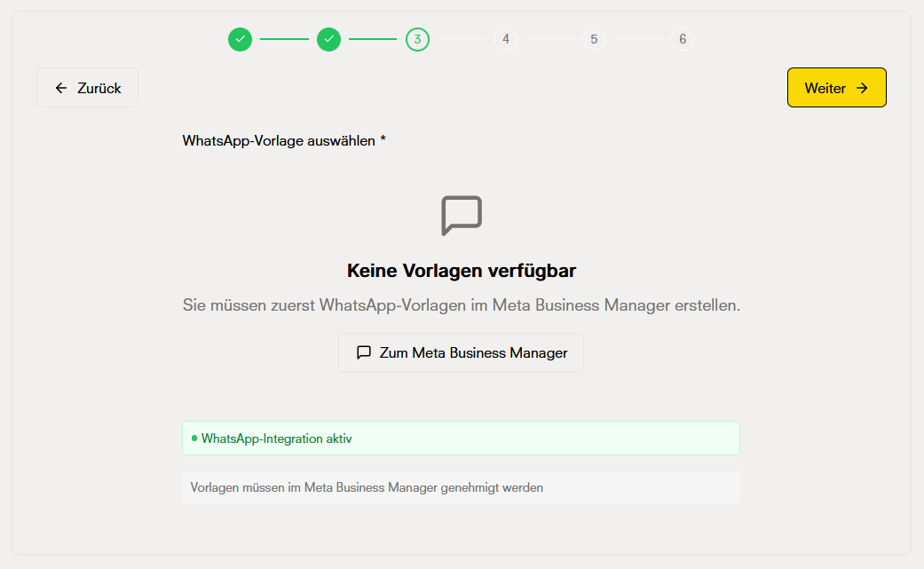Click the chat bubble icon above the heading
The width and height of the screenshot is (924, 569).
(461, 215)
